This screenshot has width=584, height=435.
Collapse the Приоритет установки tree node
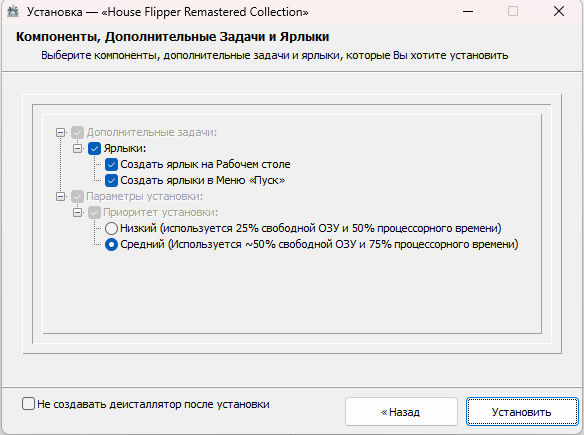tap(77, 212)
